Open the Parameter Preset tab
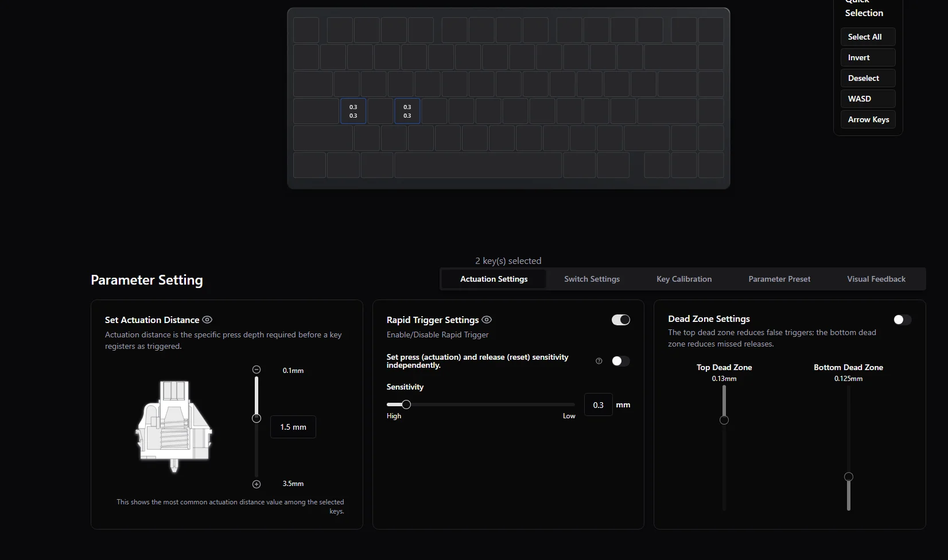 click(779, 279)
